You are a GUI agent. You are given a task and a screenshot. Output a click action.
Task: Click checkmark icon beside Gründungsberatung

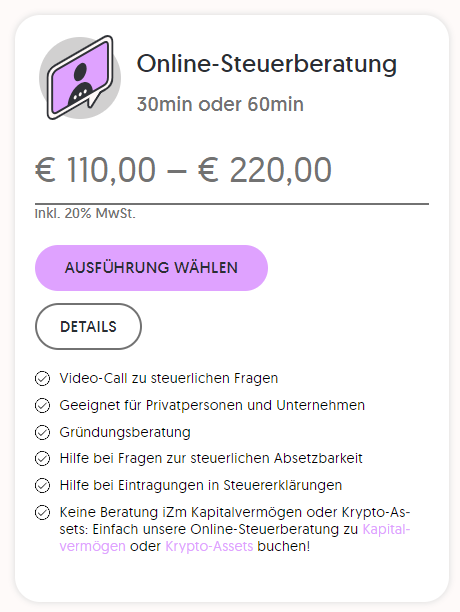pyautogui.click(x=43, y=432)
